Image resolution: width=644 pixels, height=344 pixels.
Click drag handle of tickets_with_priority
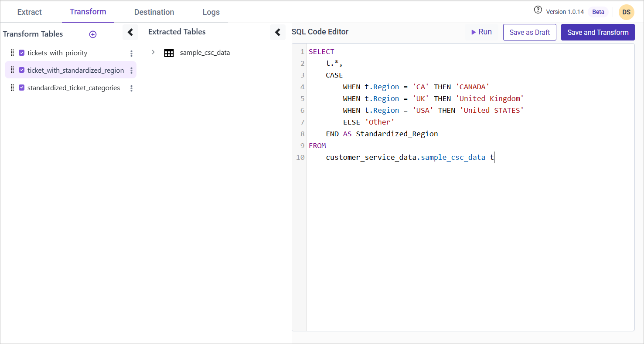(12, 53)
